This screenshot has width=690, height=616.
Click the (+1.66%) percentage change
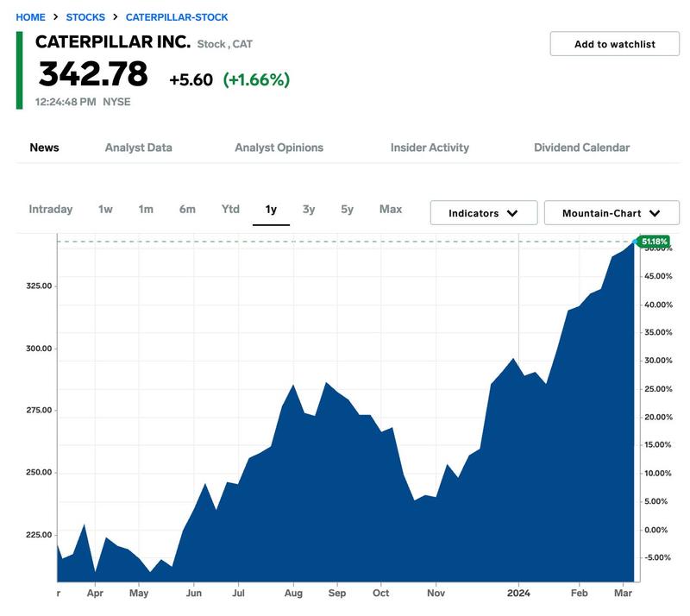pos(256,79)
